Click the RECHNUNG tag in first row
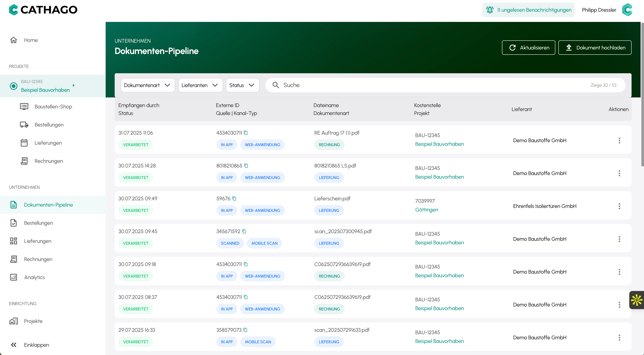644x355 pixels. (x=329, y=145)
